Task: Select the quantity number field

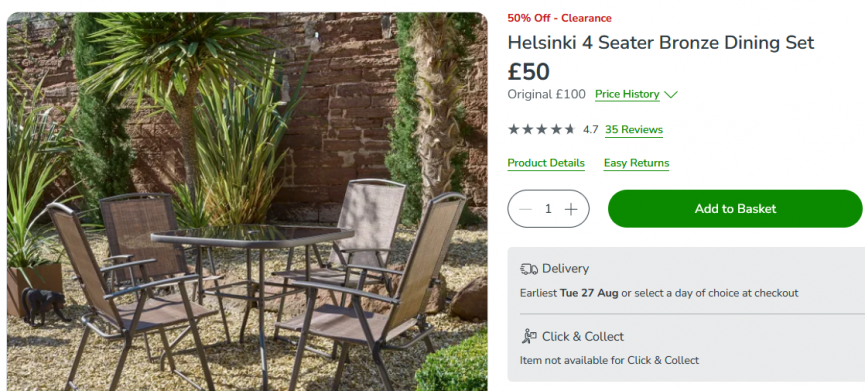Action: point(548,209)
